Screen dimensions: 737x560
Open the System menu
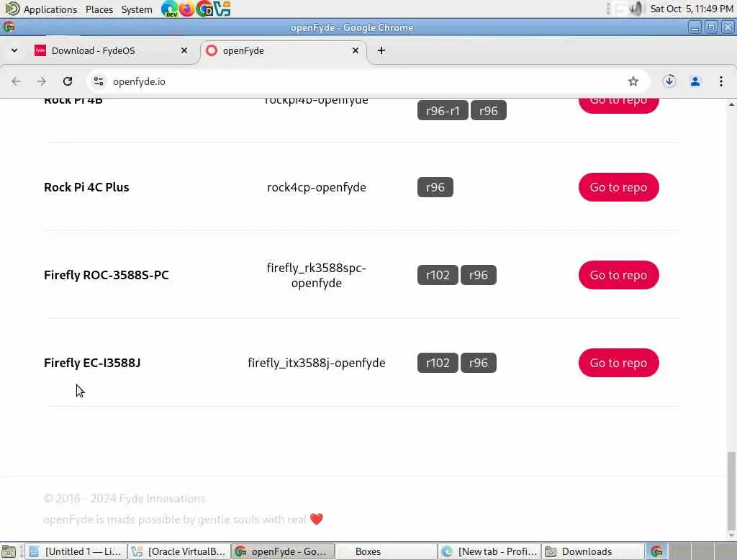click(x=137, y=9)
